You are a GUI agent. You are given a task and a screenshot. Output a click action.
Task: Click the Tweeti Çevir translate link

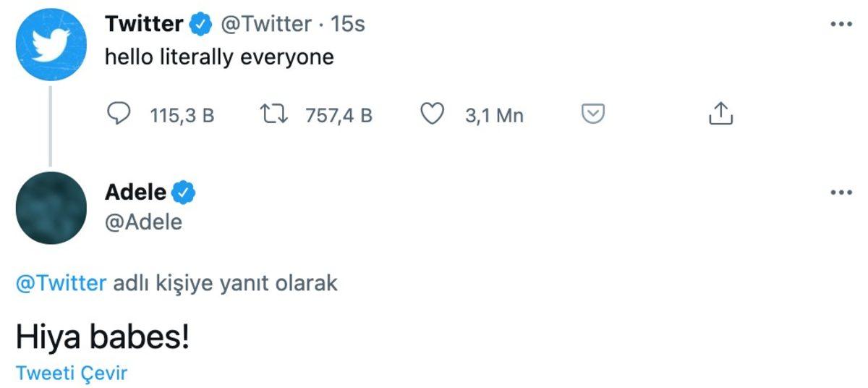[x=72, y=374]
